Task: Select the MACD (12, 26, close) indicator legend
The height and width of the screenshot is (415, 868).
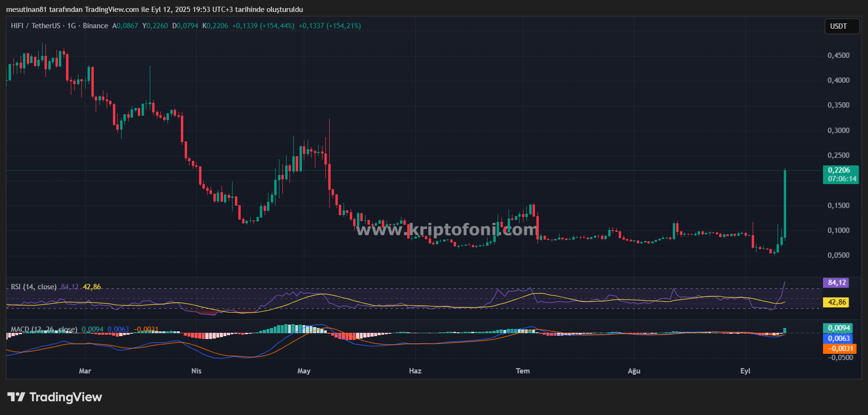Action: tap(44, 329)
